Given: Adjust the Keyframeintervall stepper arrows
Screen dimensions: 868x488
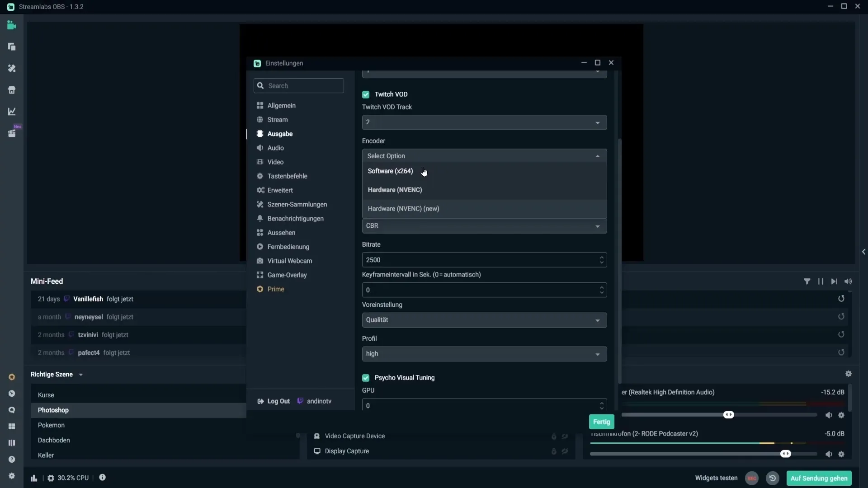Looking at the screenshot, I should click(602, 290).
